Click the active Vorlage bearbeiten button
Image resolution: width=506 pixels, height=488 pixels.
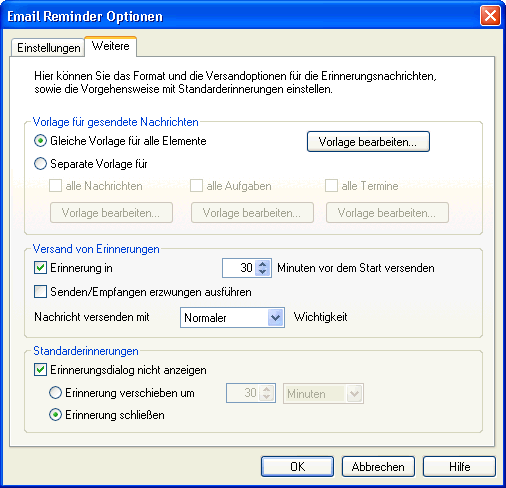(x=368, y=142)
